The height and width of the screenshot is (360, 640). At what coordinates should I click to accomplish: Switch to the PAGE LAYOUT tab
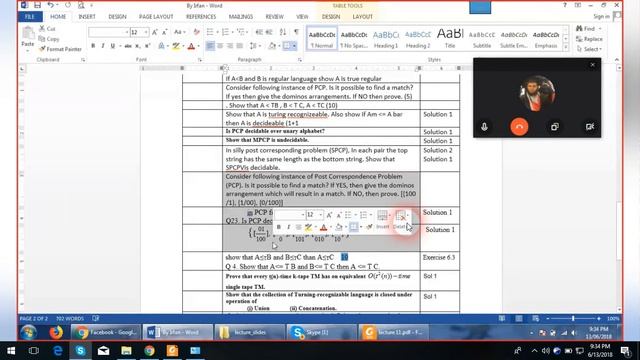(x=156, y=17)
